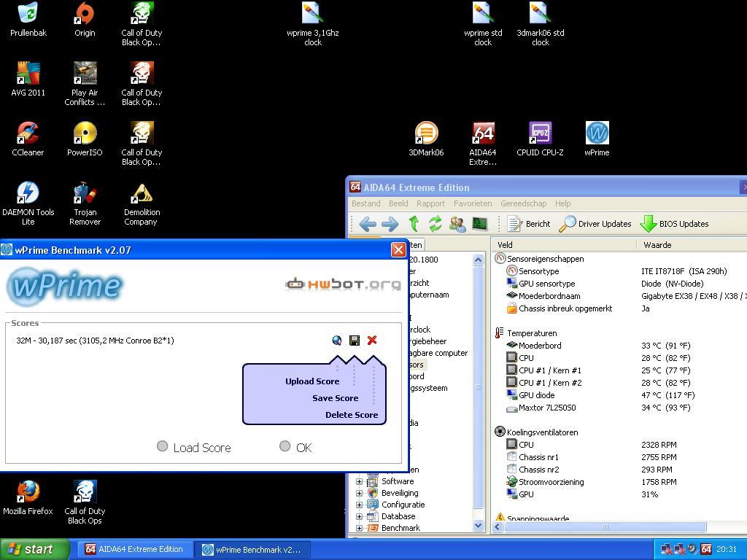
Task: Open PowerISO desktop shortcut
Action: [x=85, y=139]
